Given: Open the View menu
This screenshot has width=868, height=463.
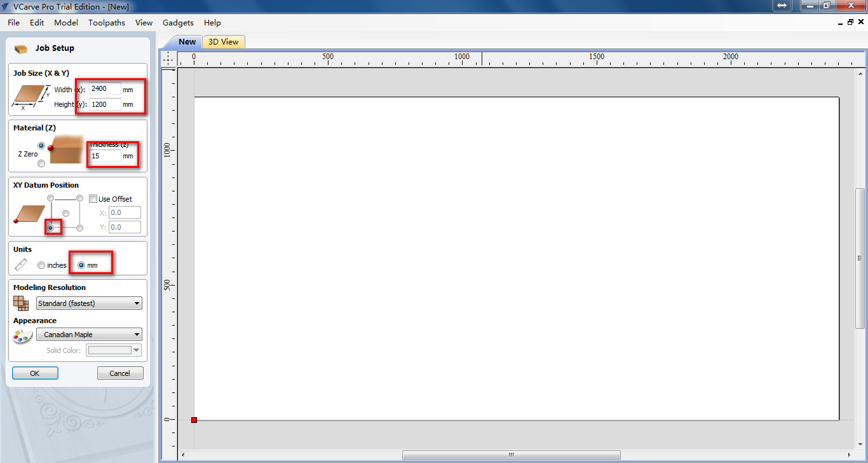Looking at the screenshot, I should (x=144, y=22).
